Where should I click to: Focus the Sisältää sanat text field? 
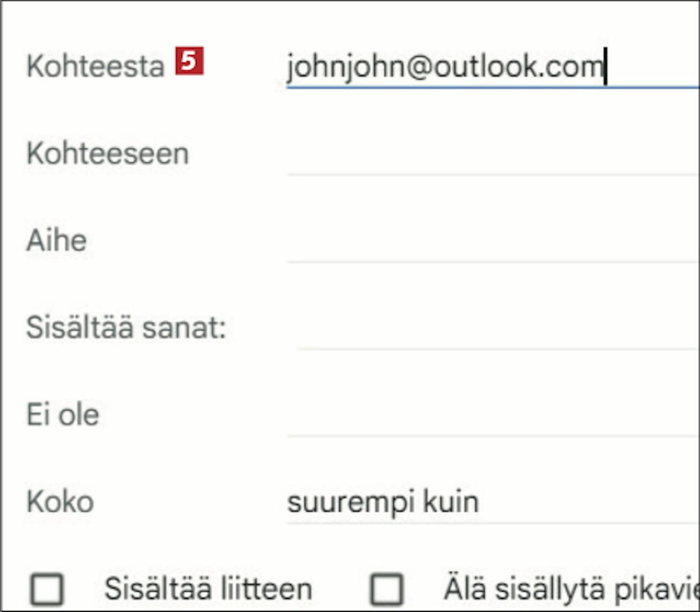495,329
